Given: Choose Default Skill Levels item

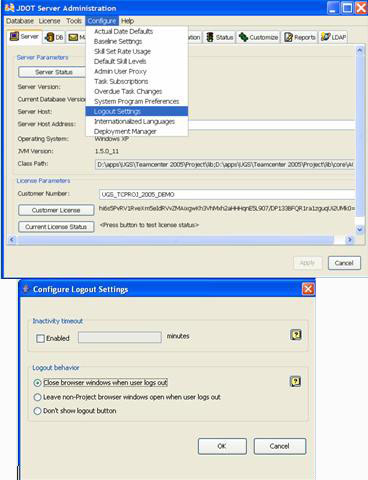Looking at the screenshot, I should 137,61.
